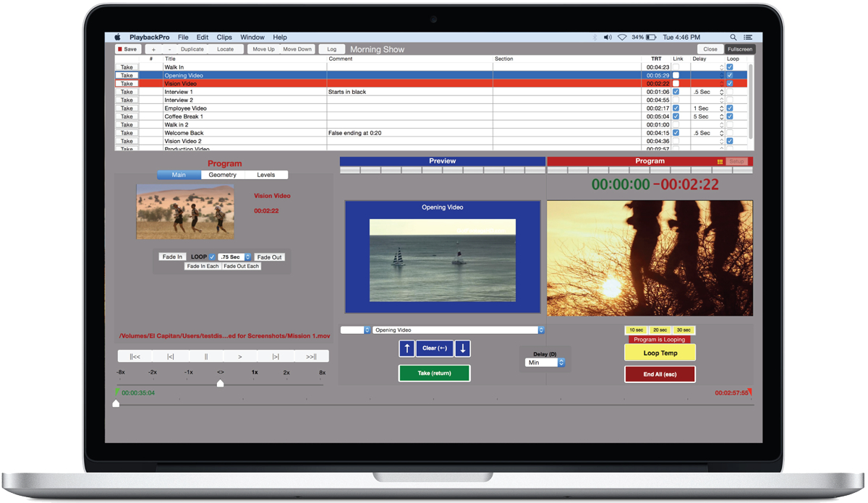Open the .75 Sec fade duration dropdown
This screenshot has width=868, height=503.
tap(234, 257)
